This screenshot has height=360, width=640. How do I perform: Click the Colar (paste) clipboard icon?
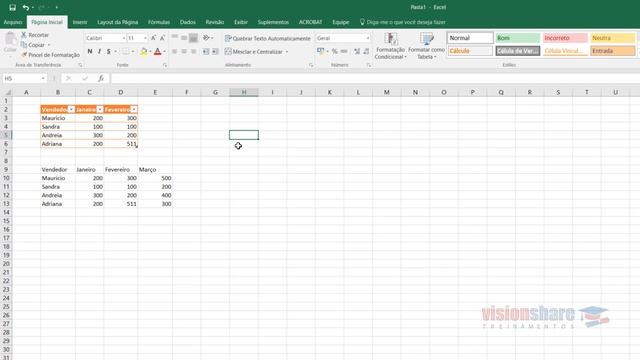click(x=10, y=40)
